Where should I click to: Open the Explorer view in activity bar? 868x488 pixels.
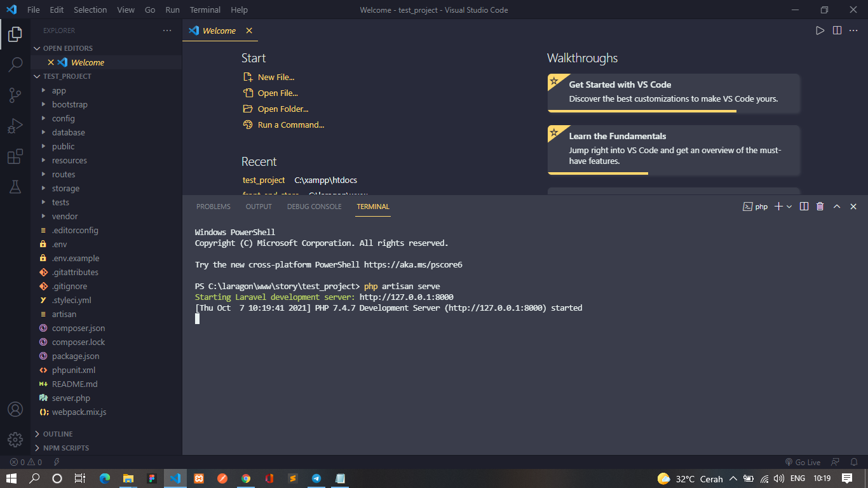pyautogui.click(x=15, y=34)
